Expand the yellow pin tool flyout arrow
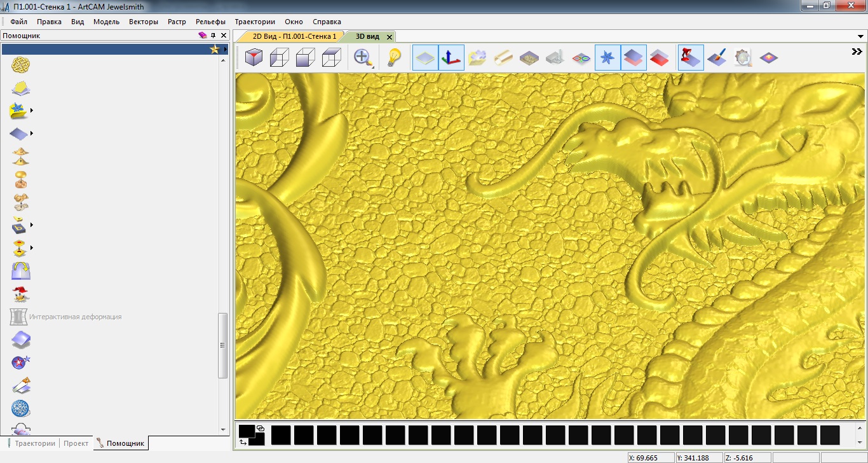The height and width of the screenshot is (463, 868). pyautogui.click(x=31, y=247)
